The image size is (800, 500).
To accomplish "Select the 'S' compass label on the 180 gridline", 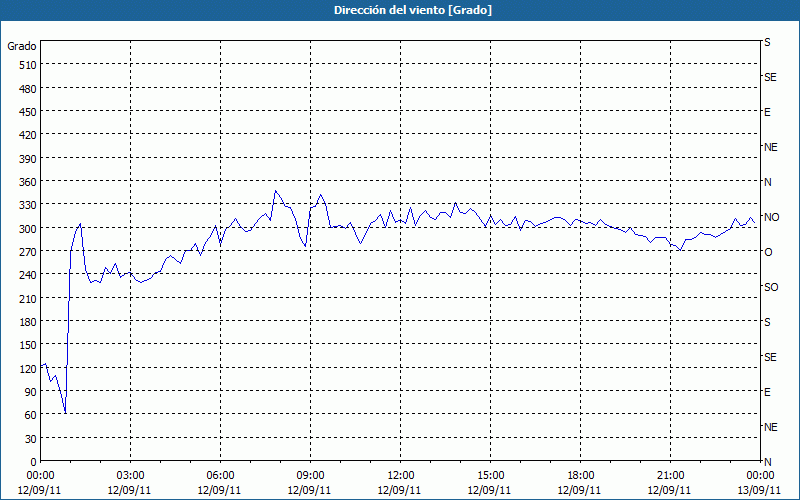I will [767, 322].
